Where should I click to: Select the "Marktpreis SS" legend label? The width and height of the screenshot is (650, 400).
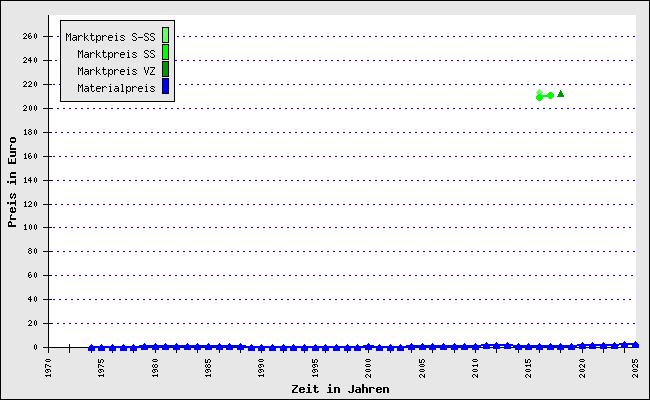[116, 54]
